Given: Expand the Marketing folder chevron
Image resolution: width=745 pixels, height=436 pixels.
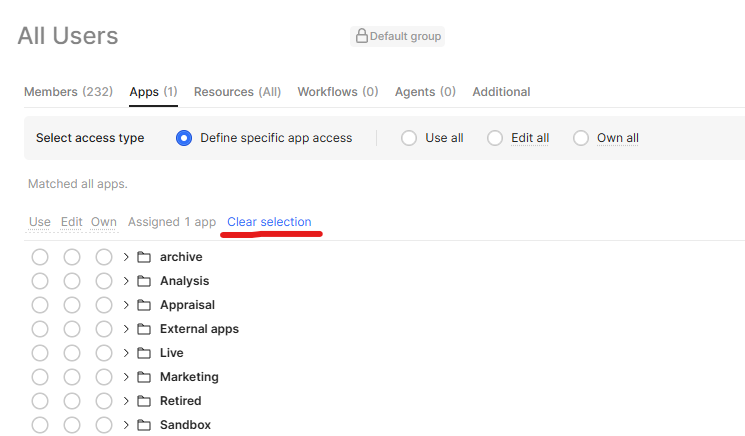Looking at the screenshot, I should 126,377.
